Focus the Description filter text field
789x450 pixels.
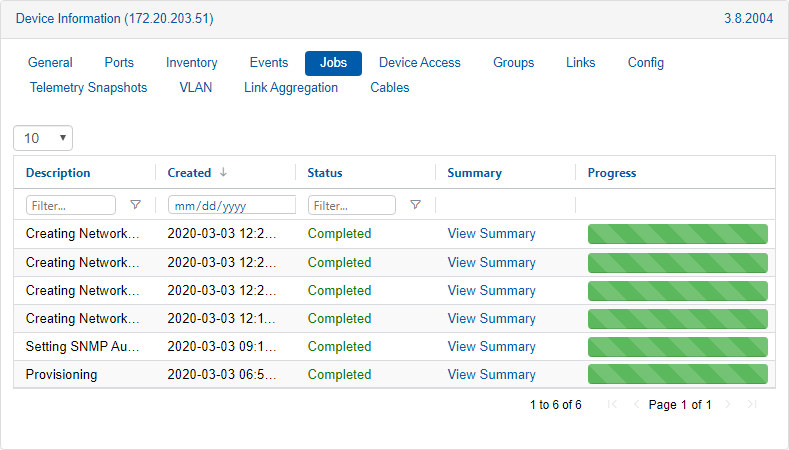point(71,205)
